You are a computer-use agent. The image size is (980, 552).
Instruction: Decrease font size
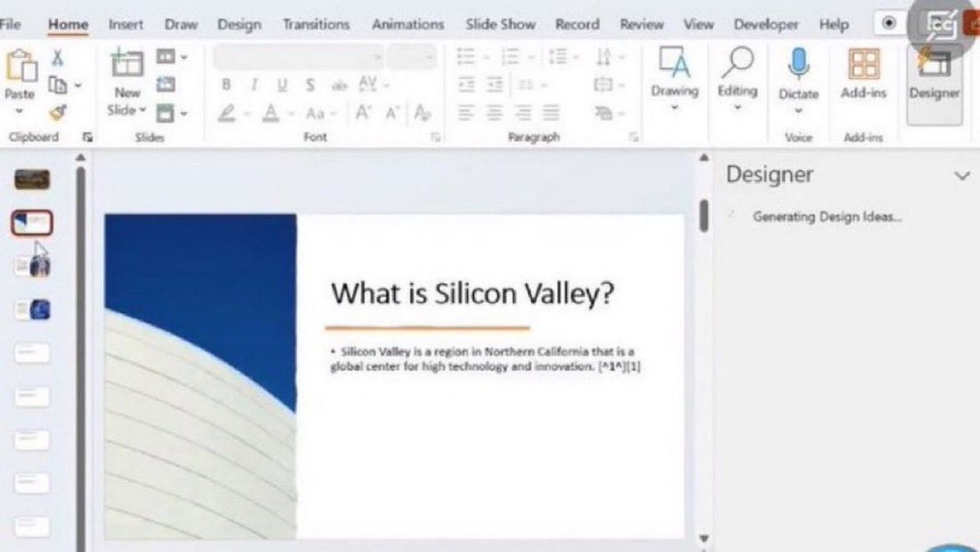392,113
